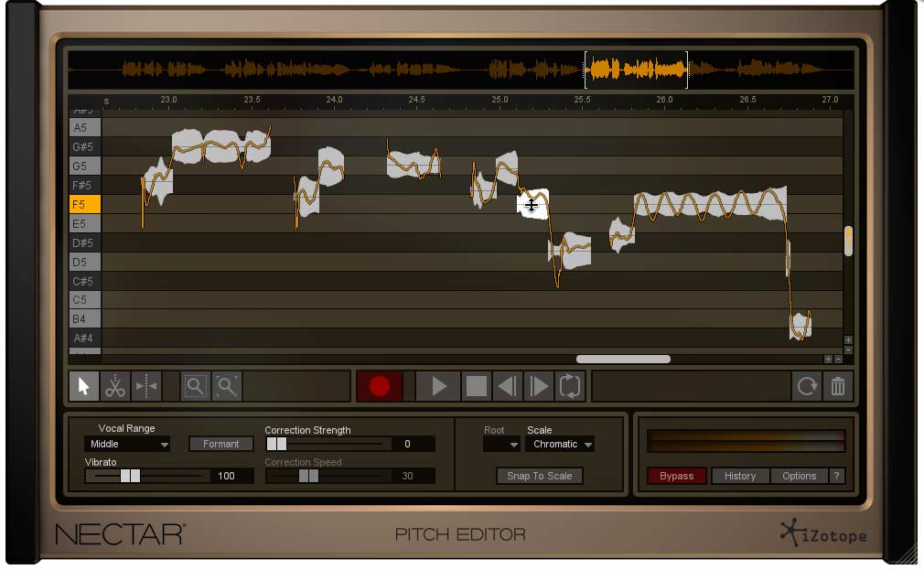Click the Correction Strength value field showing 0
Image resolution: width=924 pixels, height=570 pixels.
[x=414, y=444]
